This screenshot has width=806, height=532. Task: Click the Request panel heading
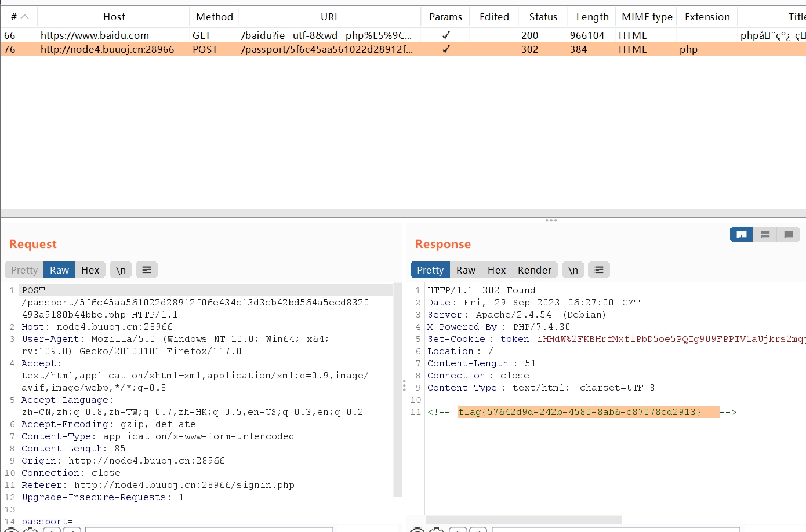click(33, 244)
